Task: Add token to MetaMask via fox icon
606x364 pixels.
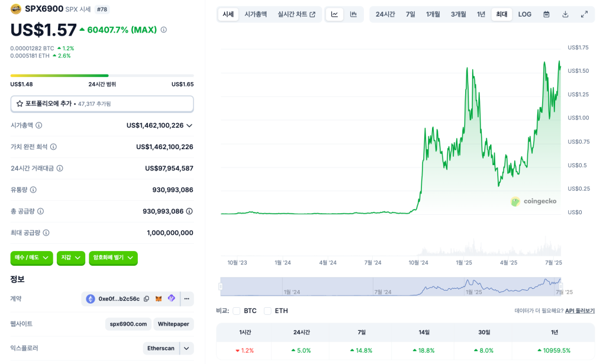Action: tap(159, 299)
